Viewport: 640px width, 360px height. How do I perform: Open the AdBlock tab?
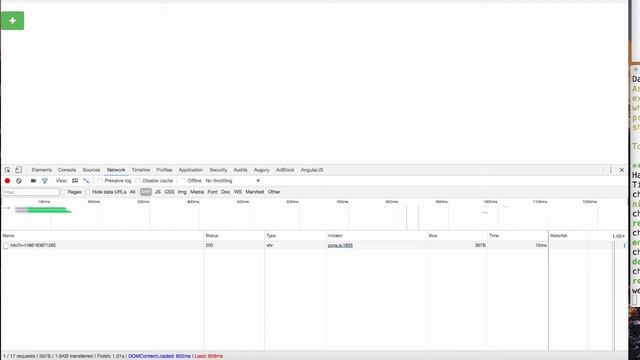pos(285,170)
